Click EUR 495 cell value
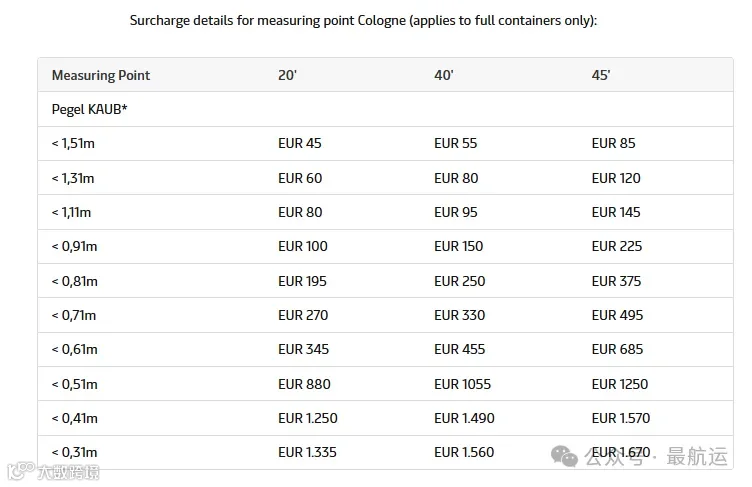The width and height of the screenshot is (752, 487). [x=617, y=315]
